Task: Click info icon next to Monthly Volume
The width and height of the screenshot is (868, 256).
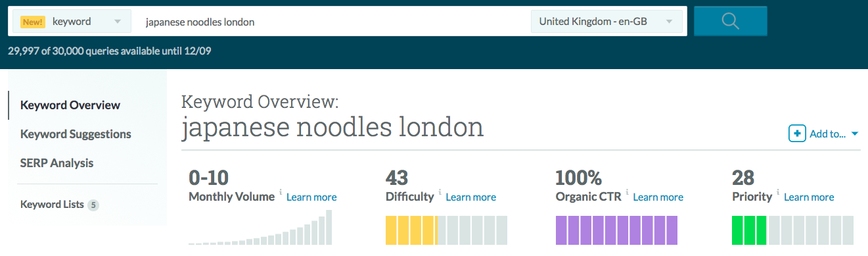Action: pos(281,193)
